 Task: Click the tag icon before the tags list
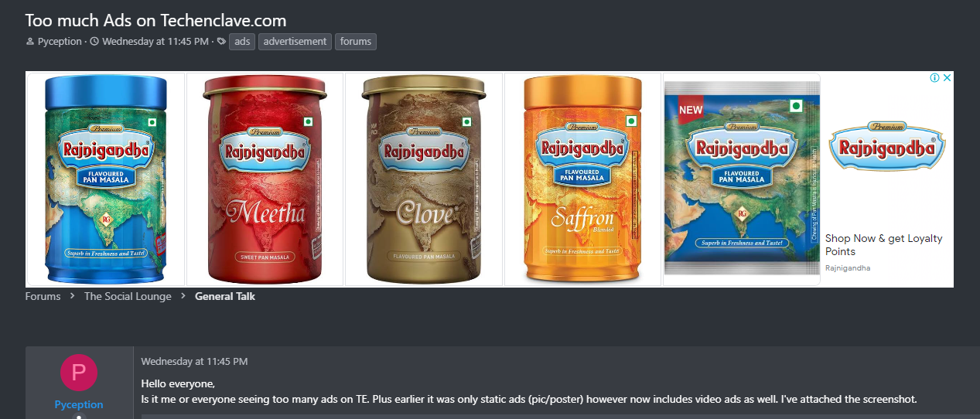point(221,42)
